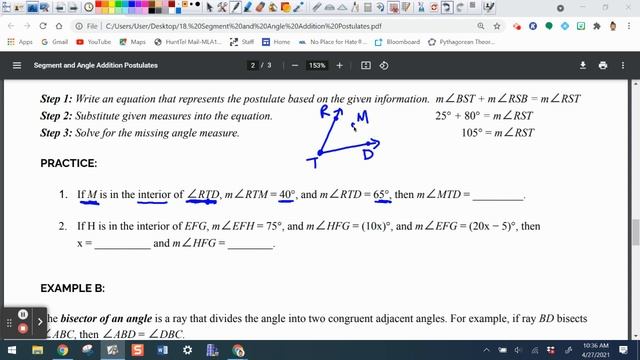Open the Chrome extensions puzzle icon

[x=597, y=26]
